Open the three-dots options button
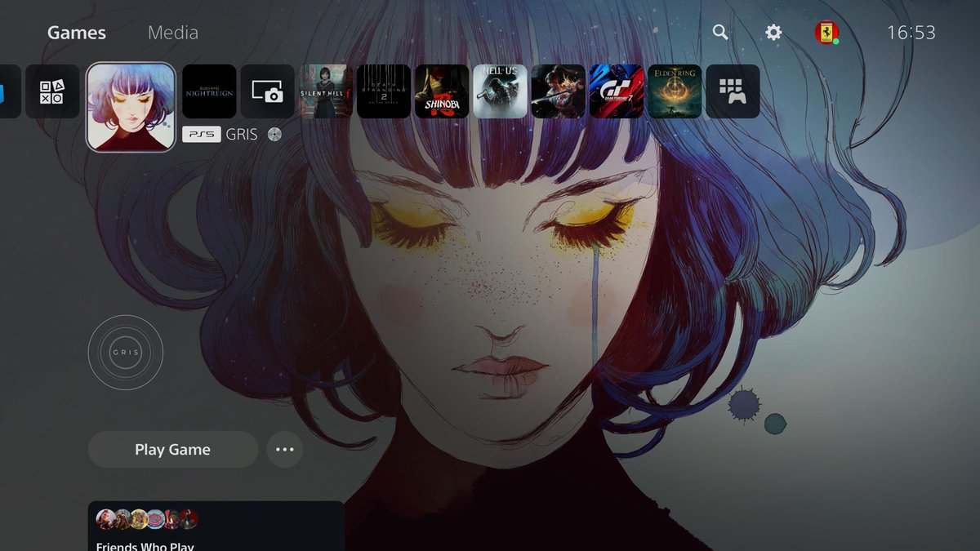The image size is (980, 551). 285,450
